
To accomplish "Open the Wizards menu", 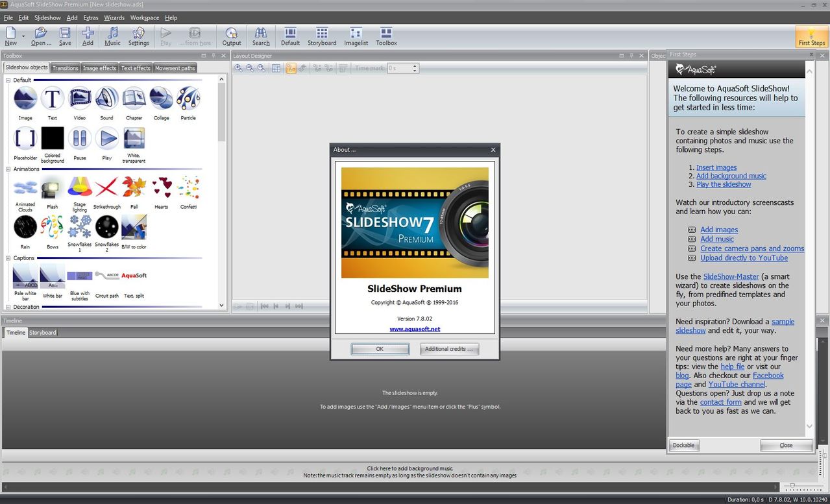I will point(114,18).
